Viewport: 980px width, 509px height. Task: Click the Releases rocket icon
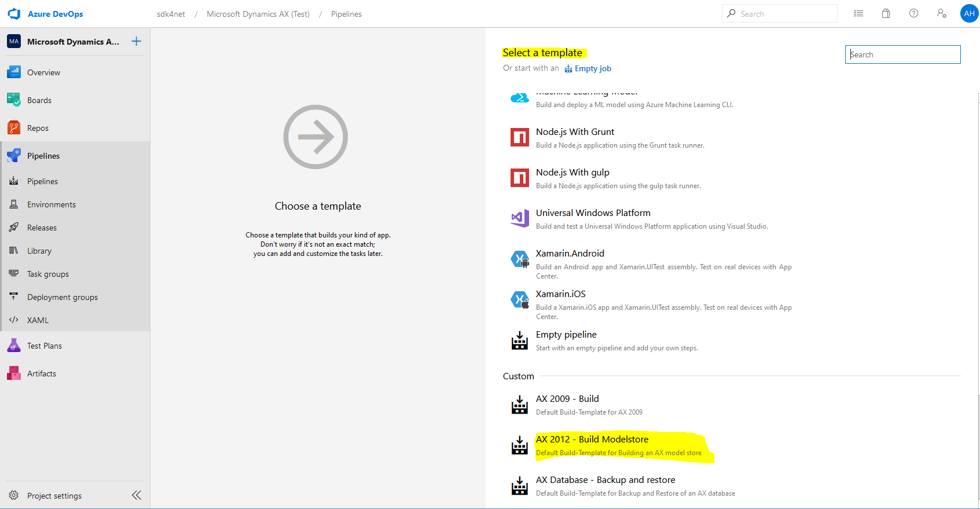click(x=14, y=228)
